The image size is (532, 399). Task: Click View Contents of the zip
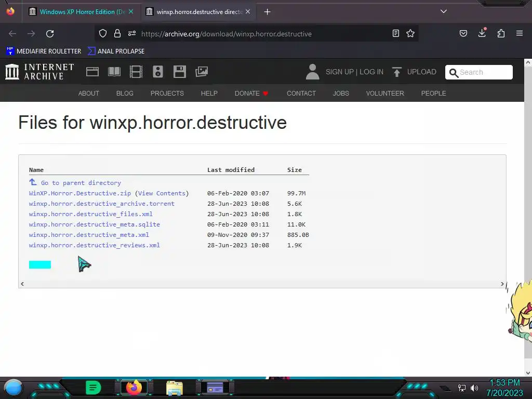click(x=162, y=193)
